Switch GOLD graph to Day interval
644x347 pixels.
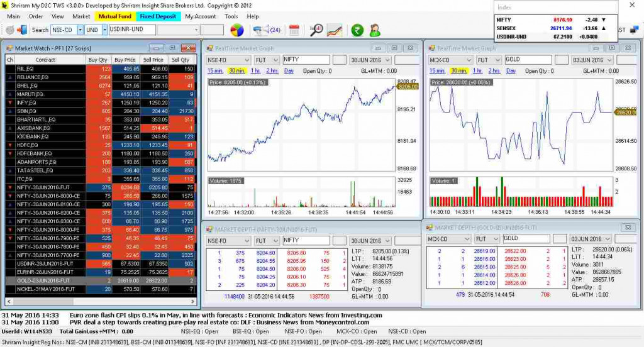coord(511,71)
